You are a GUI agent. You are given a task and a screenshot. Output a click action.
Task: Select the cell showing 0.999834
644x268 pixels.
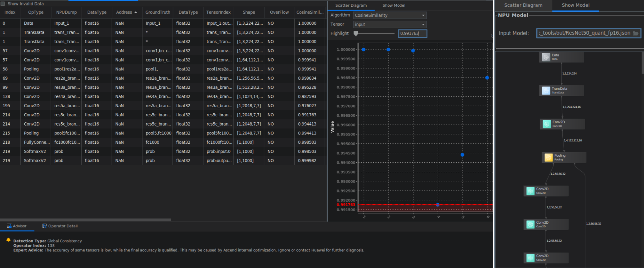[310, 78]
